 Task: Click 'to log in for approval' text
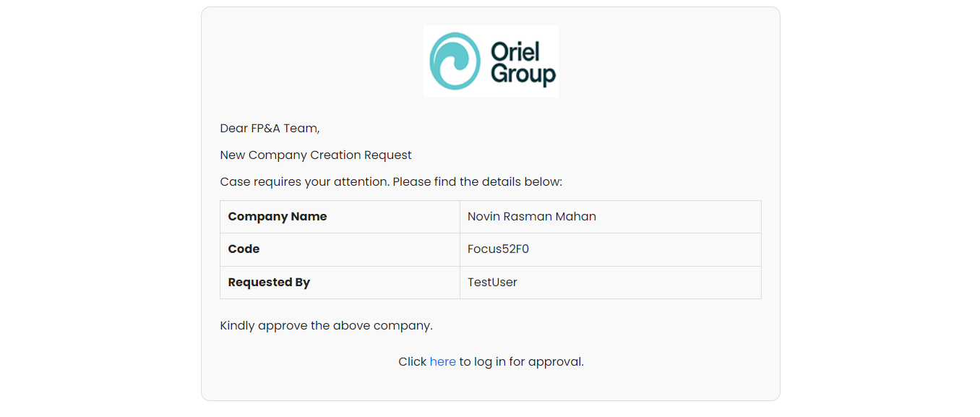coord(521,361)
